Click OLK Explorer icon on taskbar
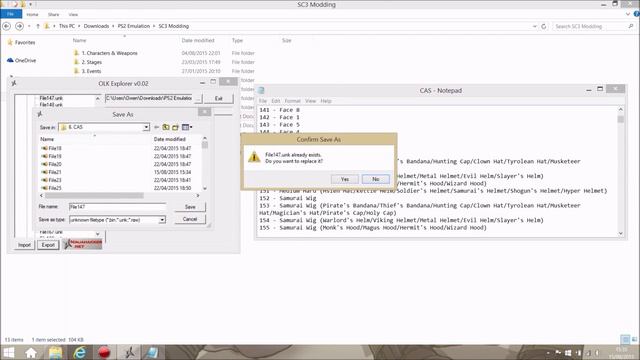 pyautogui.click(x=129, y=353)
